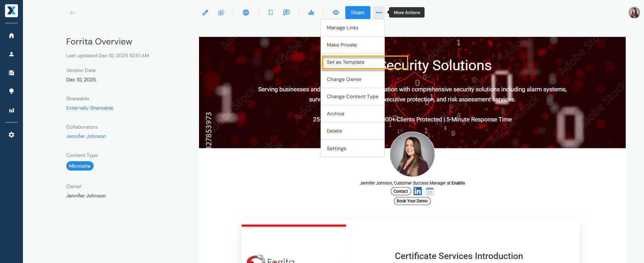The width and height of the screenshot is (644, 263).
Task: Click the Enablix company name text
Action: pos(458,183)
